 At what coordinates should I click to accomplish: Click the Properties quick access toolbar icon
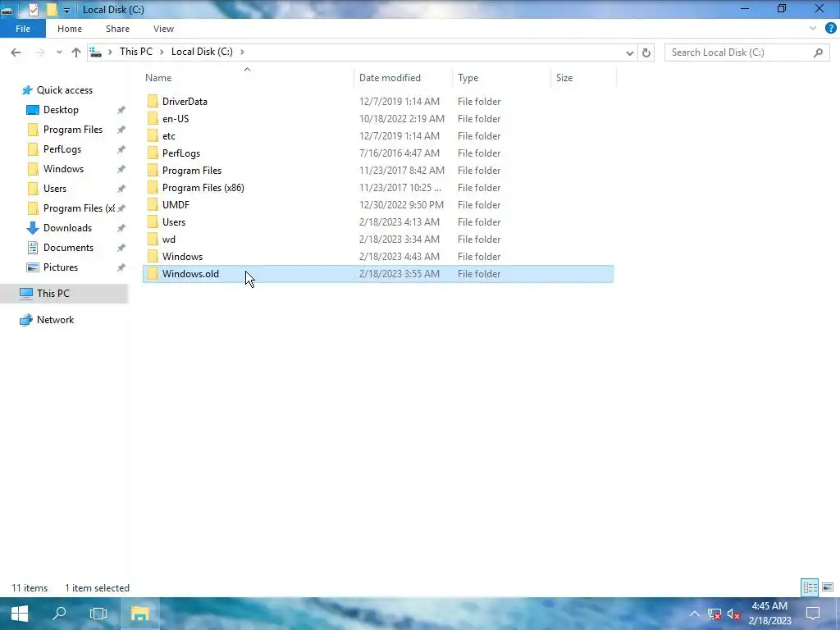[33, 10]
